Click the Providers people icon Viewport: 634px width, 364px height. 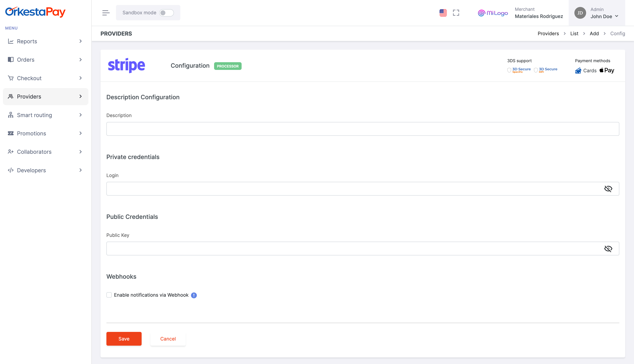click(10, 97)
